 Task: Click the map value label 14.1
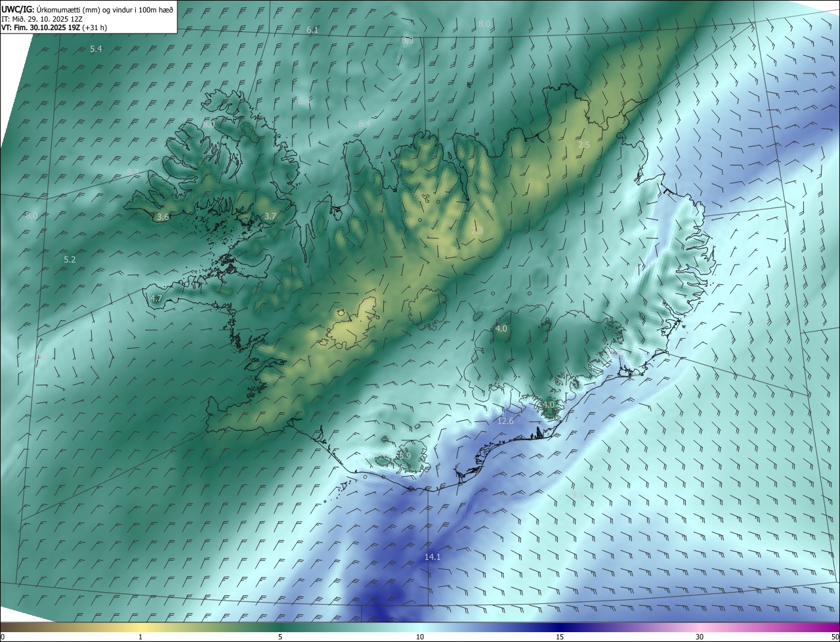coord(432,557)
